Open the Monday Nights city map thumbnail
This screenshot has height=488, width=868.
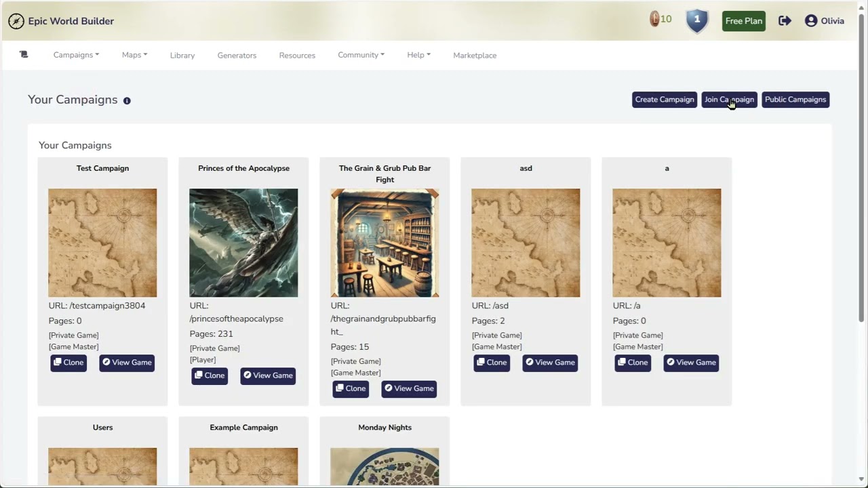[x=384, y=467]
